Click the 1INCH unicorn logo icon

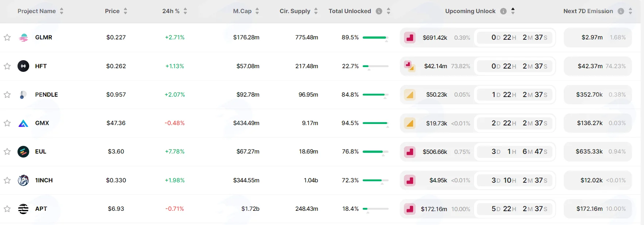click(x=23, y=180)
